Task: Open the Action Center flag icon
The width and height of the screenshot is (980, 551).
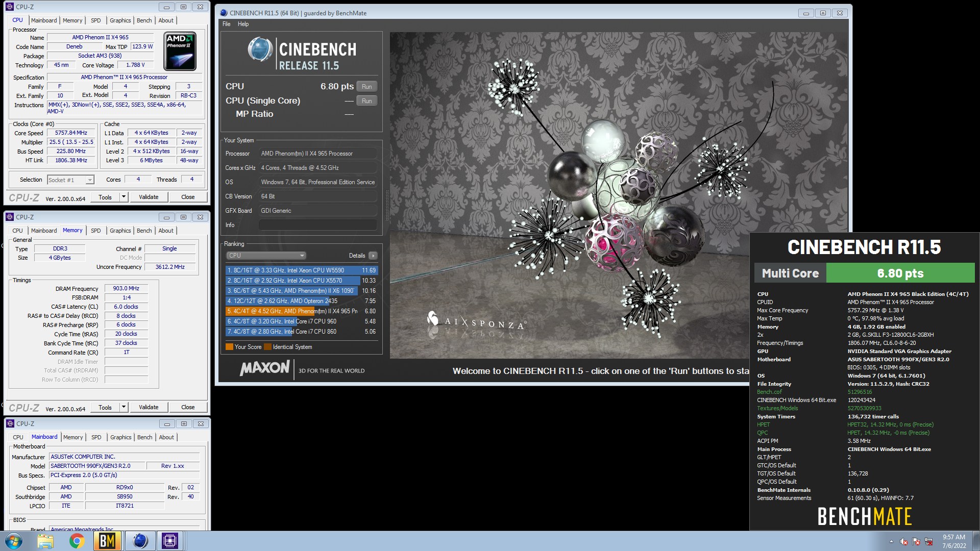Action: coord(916,541)
